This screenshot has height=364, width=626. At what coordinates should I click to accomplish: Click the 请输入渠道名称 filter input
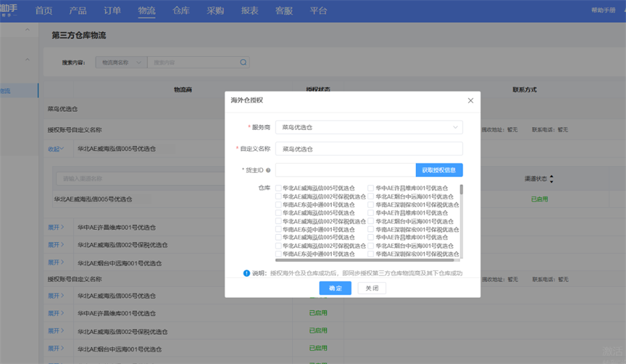point(141,179)
